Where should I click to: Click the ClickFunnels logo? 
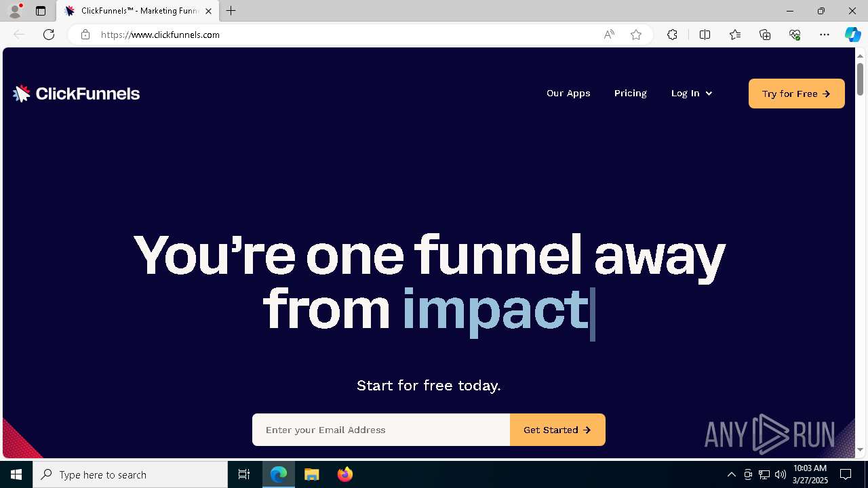[76, 94]
